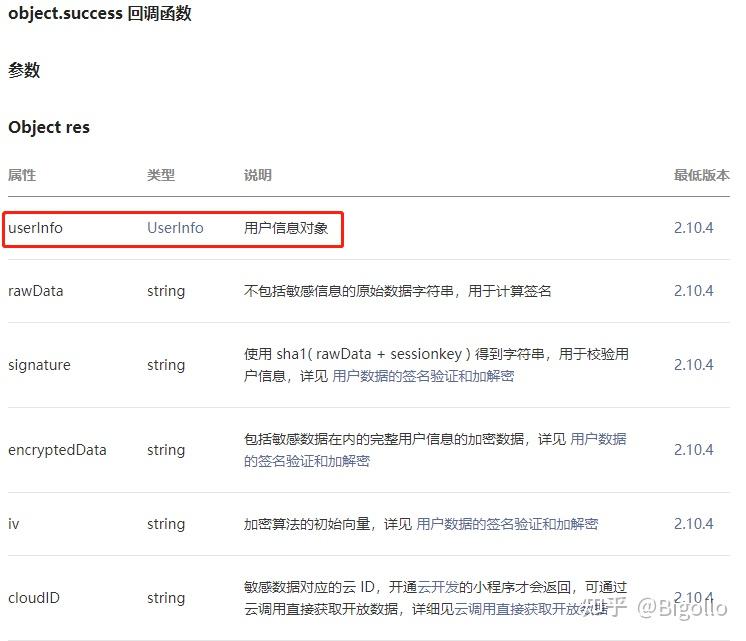Open iv row's 用户数据的签名验证和加解密 link
Viewport: 746px width, 641px height.
(507, 524)
